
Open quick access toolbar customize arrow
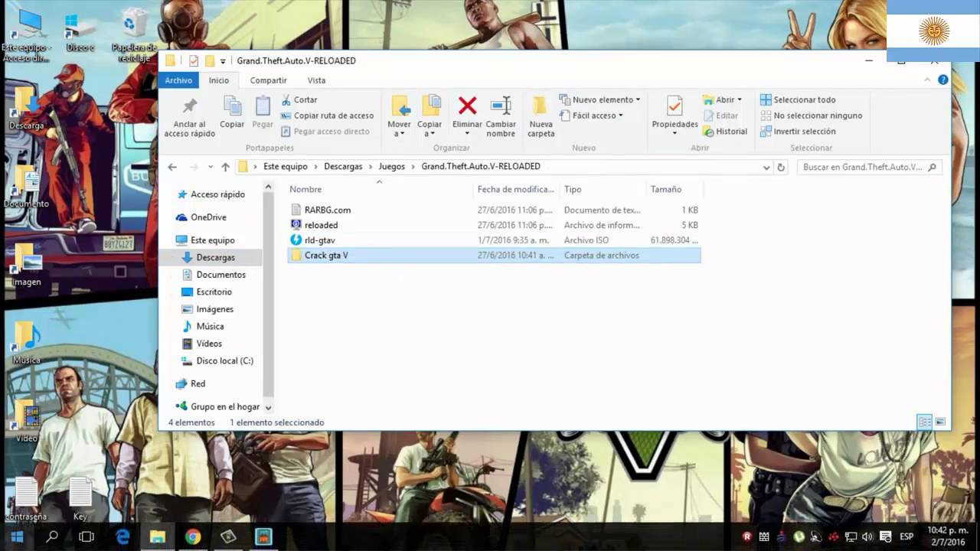(223, 61)
